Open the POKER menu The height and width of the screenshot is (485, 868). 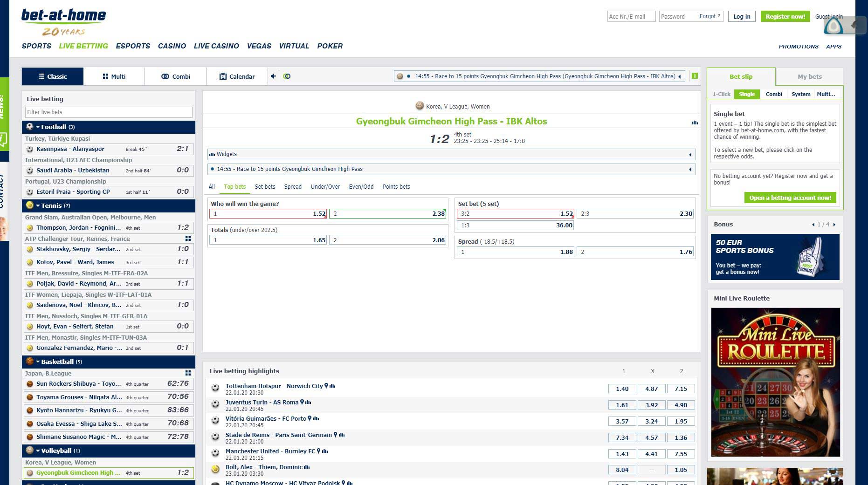pos(330,46)
